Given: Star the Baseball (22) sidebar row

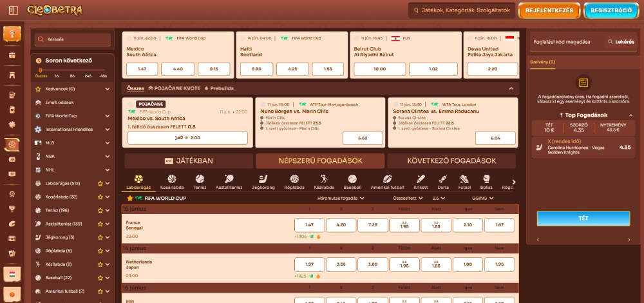Looking at the screenshot, I should [x=100, y=278].
